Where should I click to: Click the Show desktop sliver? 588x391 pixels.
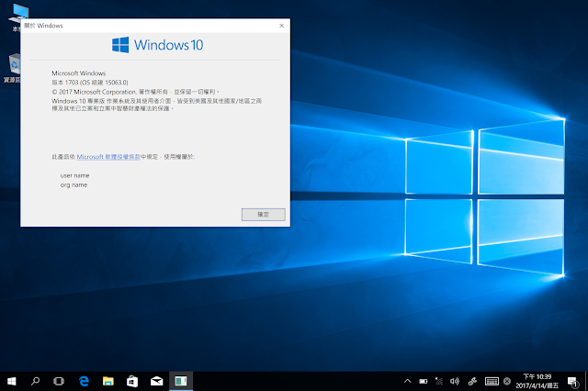(586, 381)
